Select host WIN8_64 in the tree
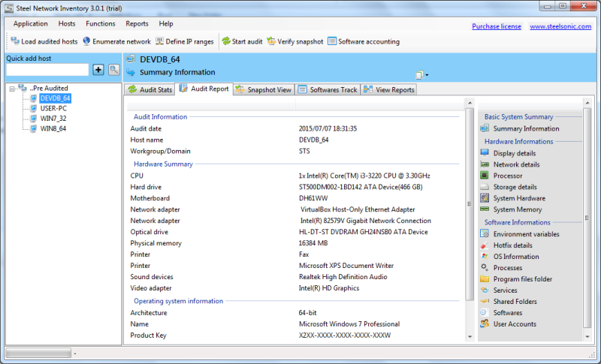Viewport: 601px width, 364px height. 53,128
